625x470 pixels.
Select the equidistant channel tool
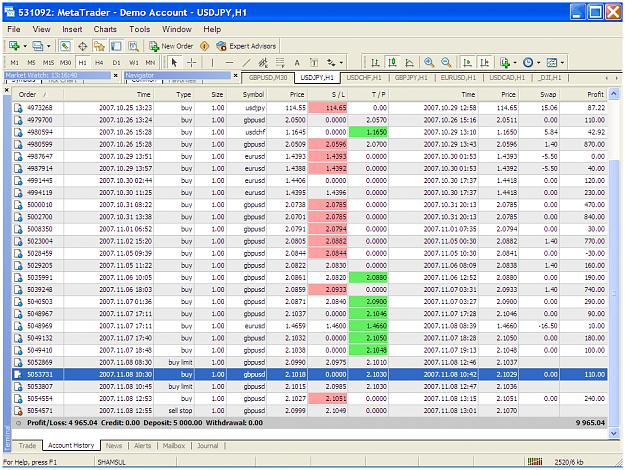263,63
